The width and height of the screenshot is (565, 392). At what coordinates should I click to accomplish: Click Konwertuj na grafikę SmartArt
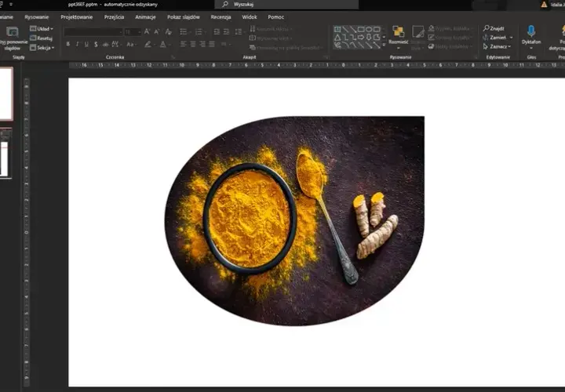pos(286,48)
